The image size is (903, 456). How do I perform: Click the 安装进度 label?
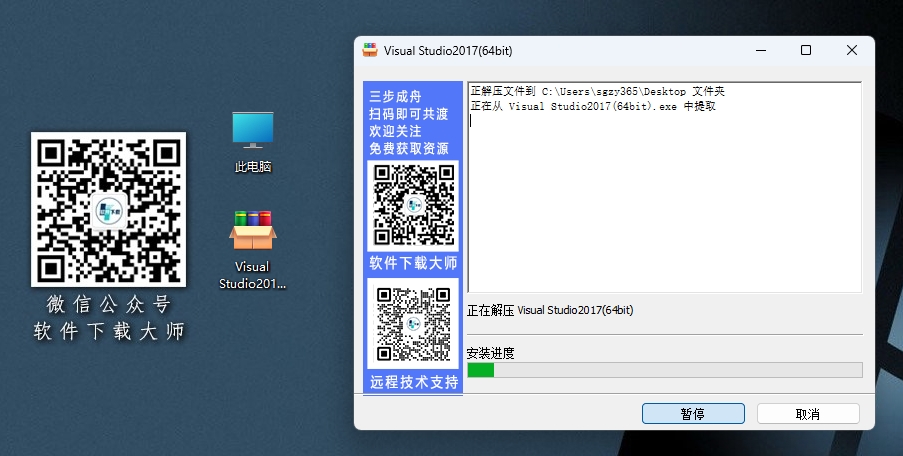coord(491,353)
